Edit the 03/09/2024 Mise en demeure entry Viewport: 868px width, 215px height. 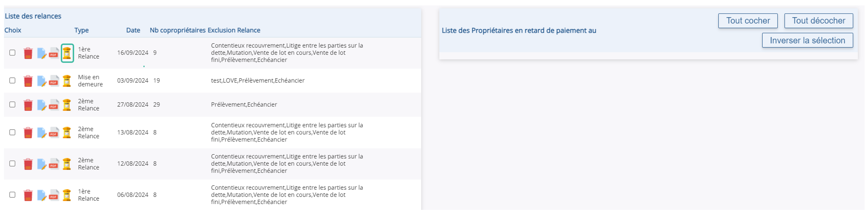coord(41,81)
